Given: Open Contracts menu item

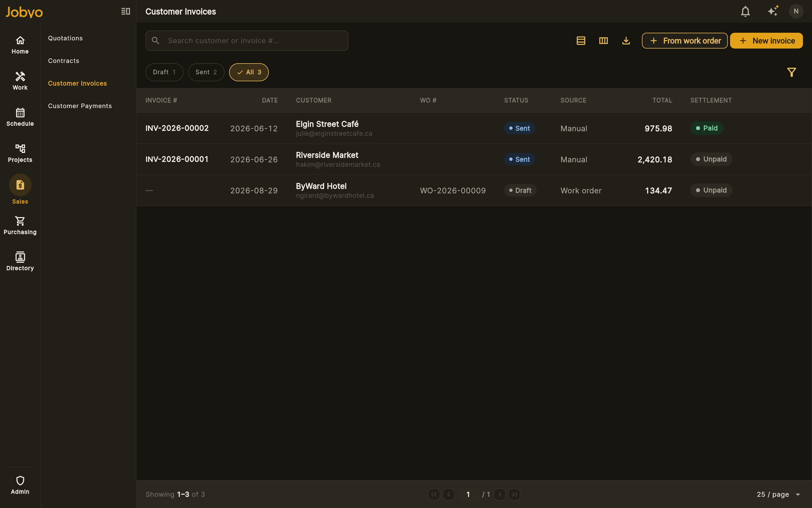Looking at the screenshot, I should click(64, 61).
